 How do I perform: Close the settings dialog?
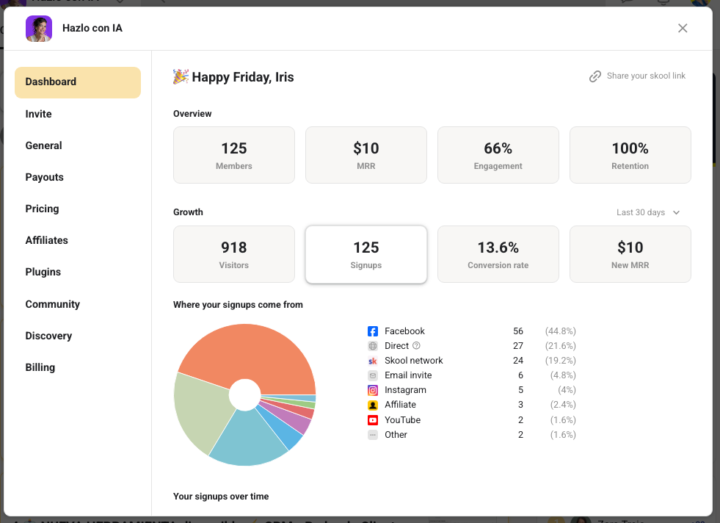[682, 28]
